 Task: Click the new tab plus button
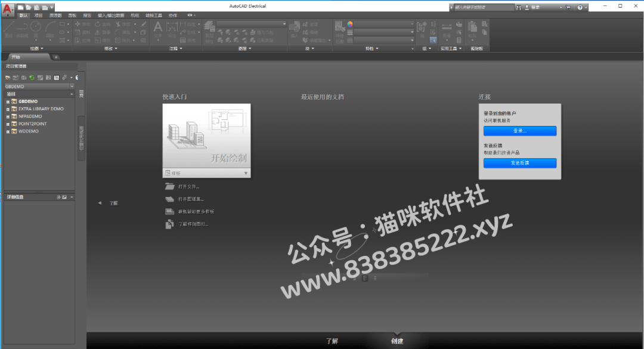pos(56,57)
